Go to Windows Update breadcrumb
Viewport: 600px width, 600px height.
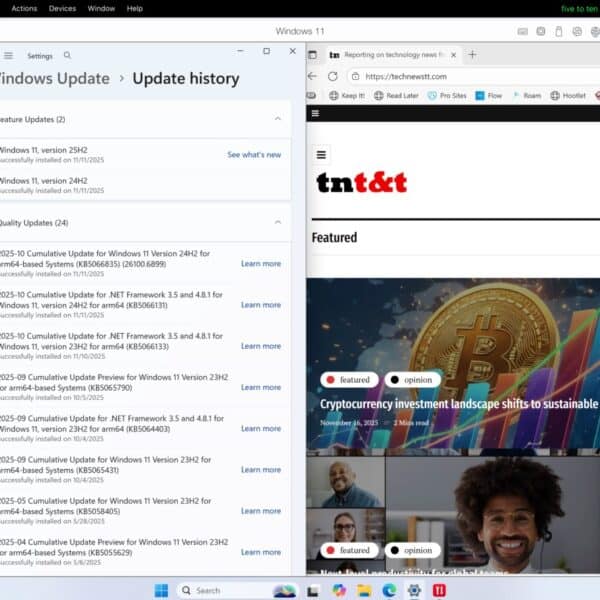click(55, 79)
